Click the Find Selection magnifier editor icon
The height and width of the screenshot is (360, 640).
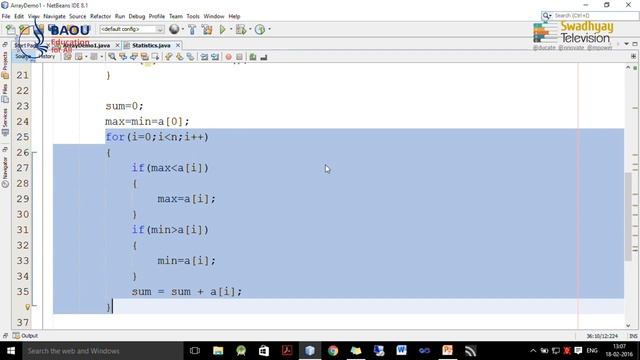112,57
